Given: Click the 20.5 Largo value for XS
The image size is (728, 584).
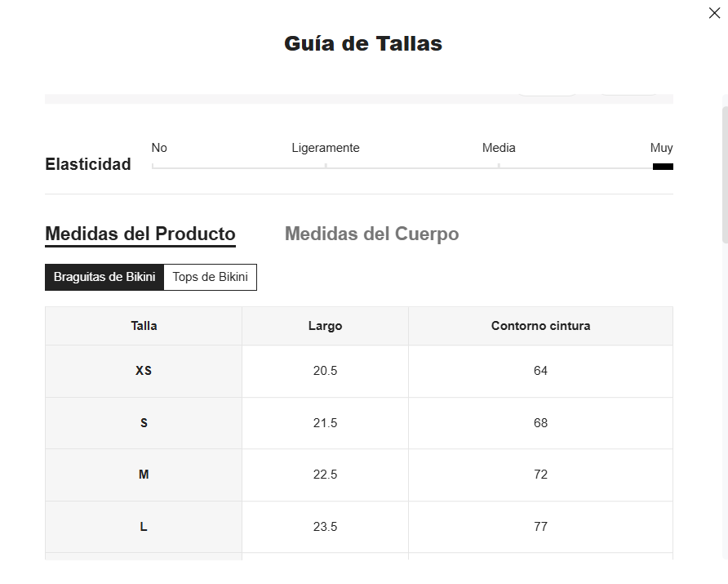Looking at the screenshot, I should (325, 371).
